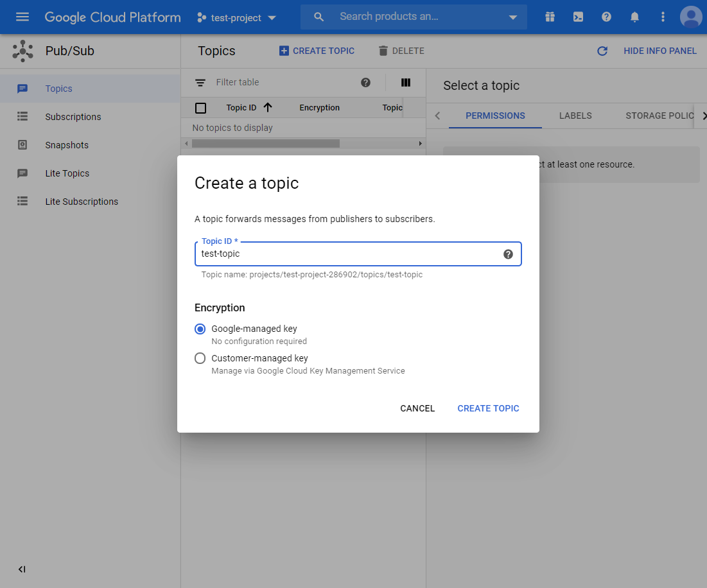
Task: Switch to the LABELS tab
Action: (x=575, y=116)
